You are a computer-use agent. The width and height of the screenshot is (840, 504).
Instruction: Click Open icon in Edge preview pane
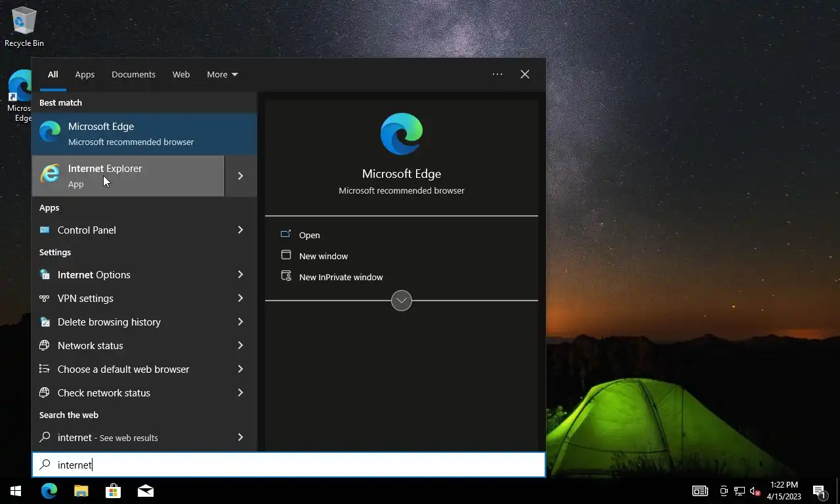(285, 234)
